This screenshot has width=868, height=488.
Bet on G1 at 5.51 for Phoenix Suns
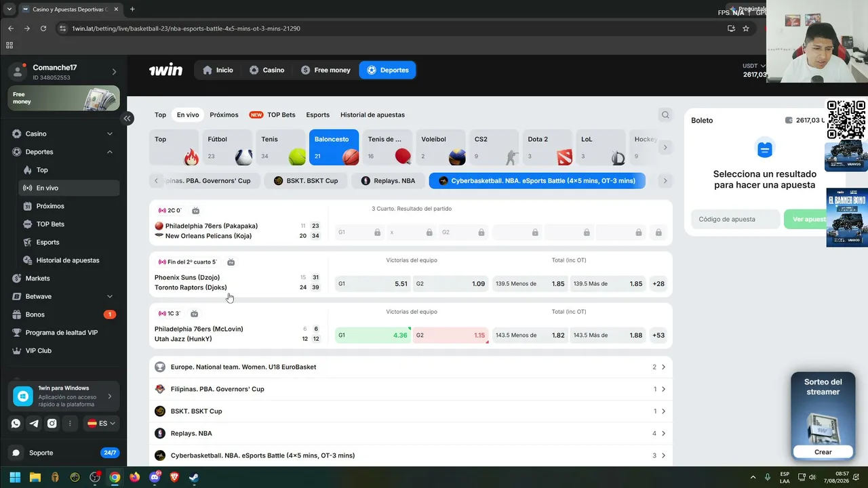click(373, 284)
